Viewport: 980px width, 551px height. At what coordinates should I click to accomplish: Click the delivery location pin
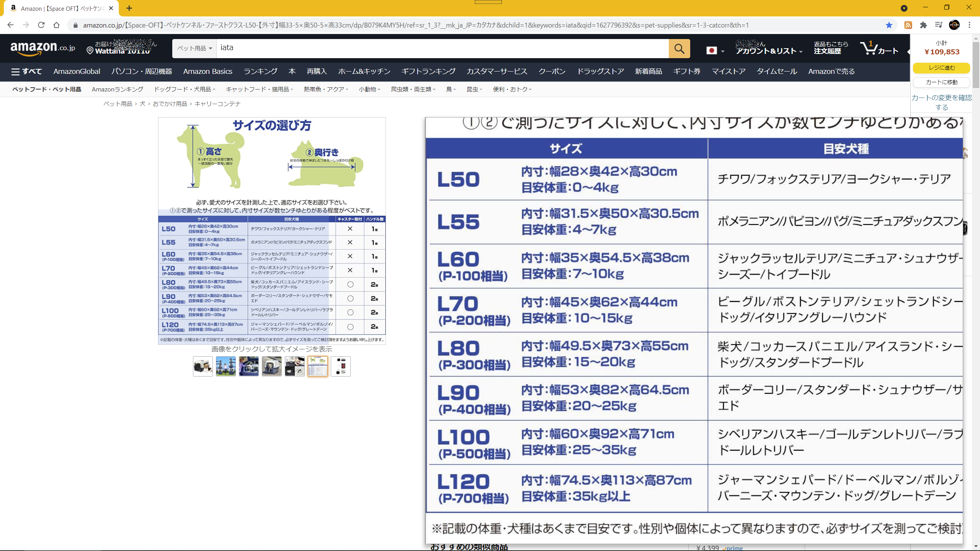(90, 51)
